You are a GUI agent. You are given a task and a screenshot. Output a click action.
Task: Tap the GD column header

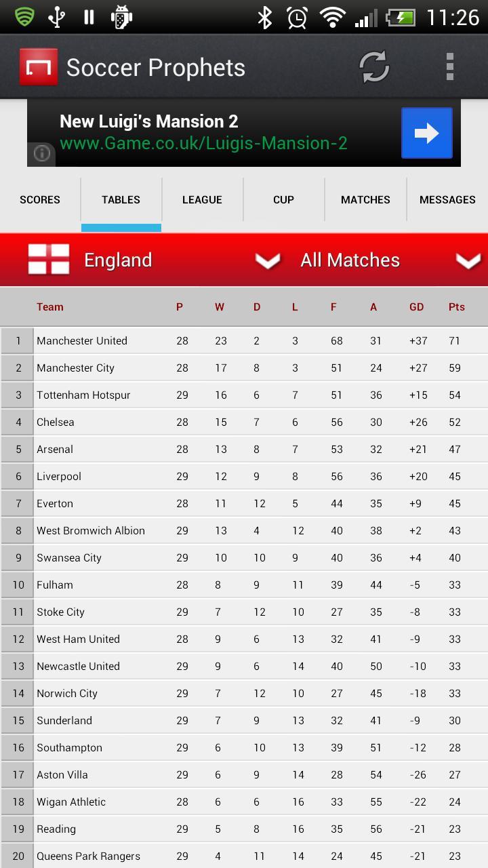point(416,307)
